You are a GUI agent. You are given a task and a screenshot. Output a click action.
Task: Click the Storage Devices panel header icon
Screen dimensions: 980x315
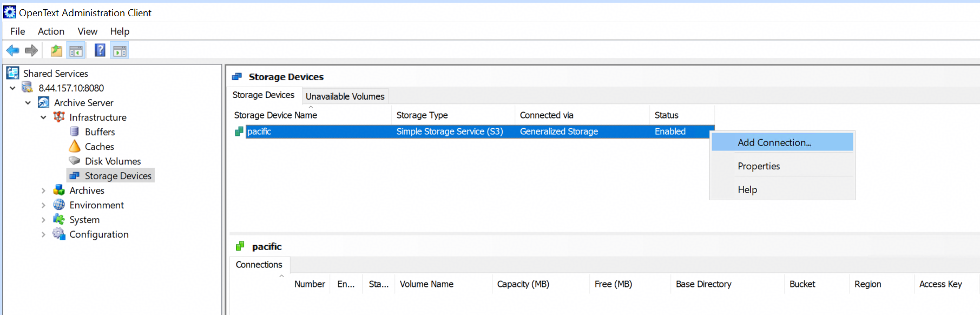pos(237,77)
